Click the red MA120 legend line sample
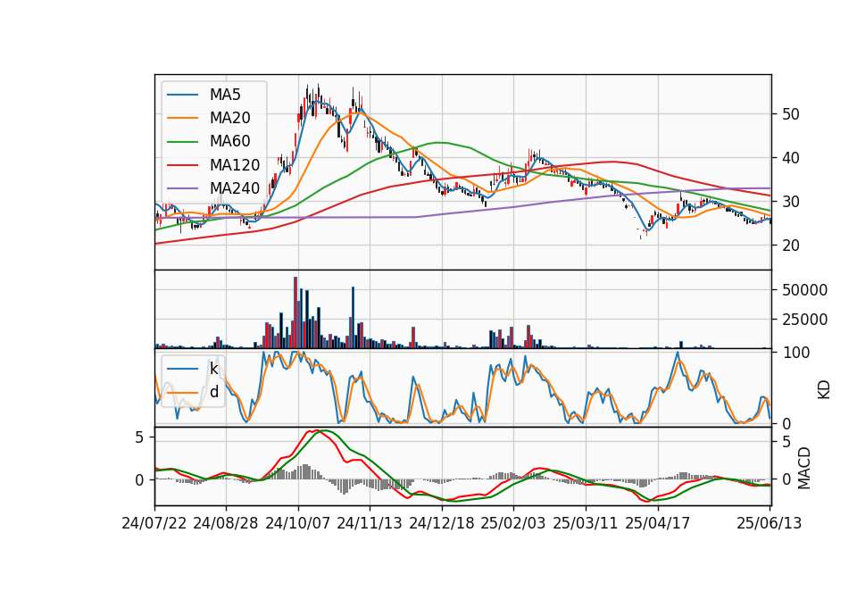This screenshot has width=857, height=616. tap(182, 165)
